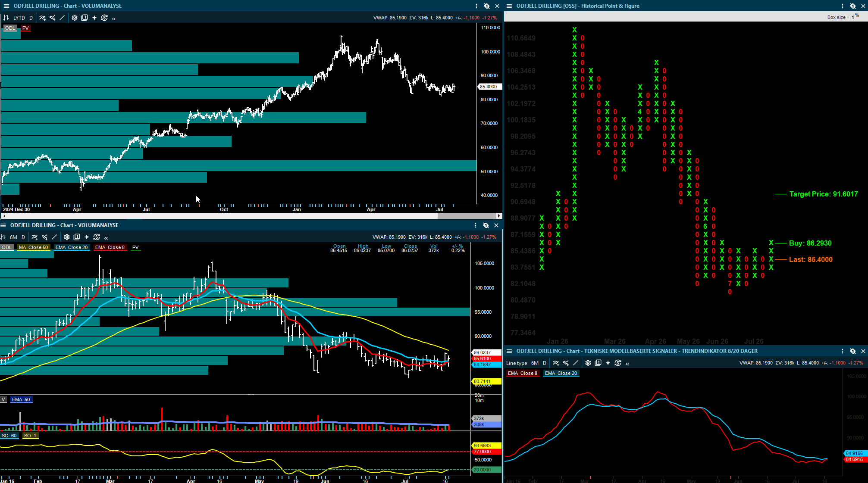Collapse Trendindikator toolbar with double chevron

click(x=627, y=363)
